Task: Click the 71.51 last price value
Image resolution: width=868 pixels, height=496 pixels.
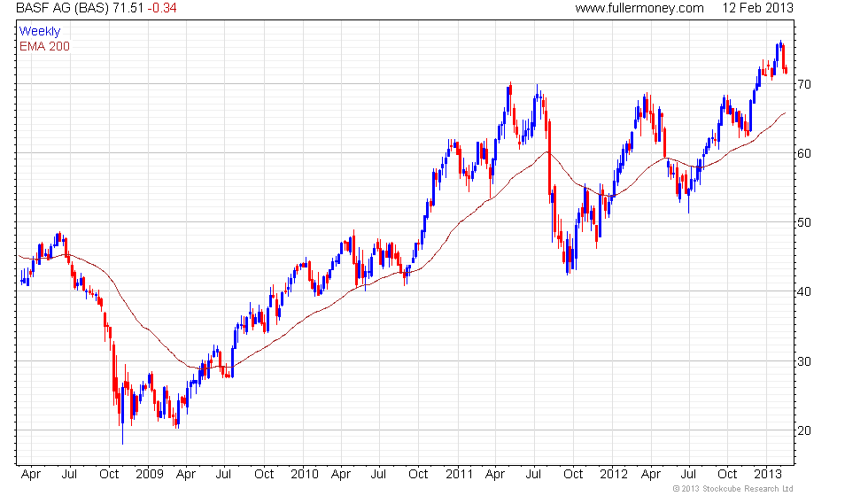Action: (128, 8)
